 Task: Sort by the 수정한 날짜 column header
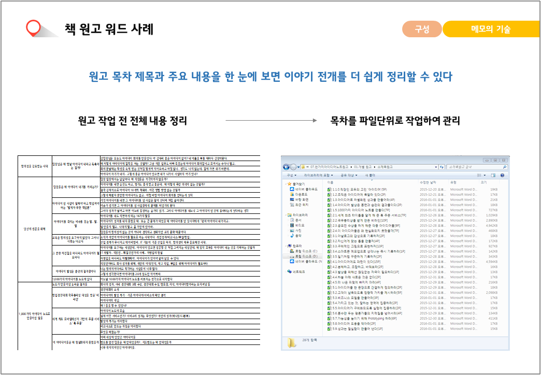coord(428,182)
